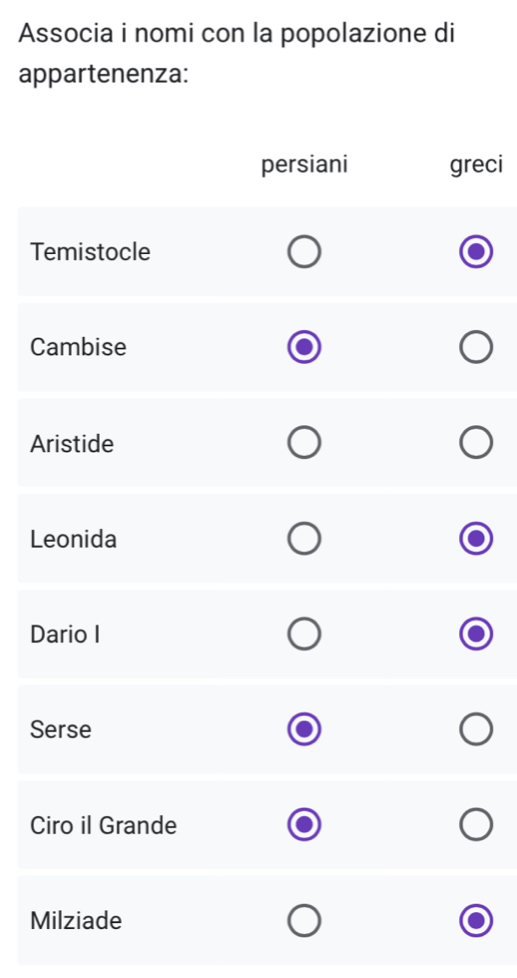
Task: Choose persiani for Cambise
Action: pos(304,348)
